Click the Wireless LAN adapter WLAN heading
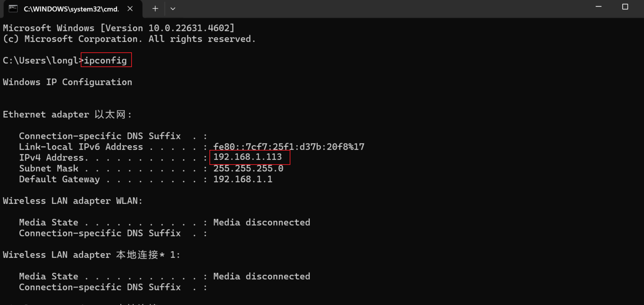The height and width of the screenshot is (305, 644). 73,201
